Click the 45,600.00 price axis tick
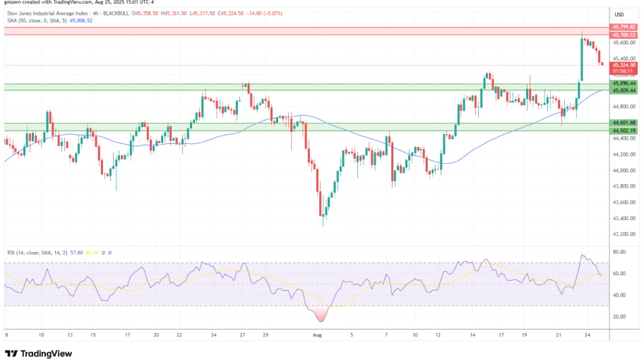 point(624,42)
